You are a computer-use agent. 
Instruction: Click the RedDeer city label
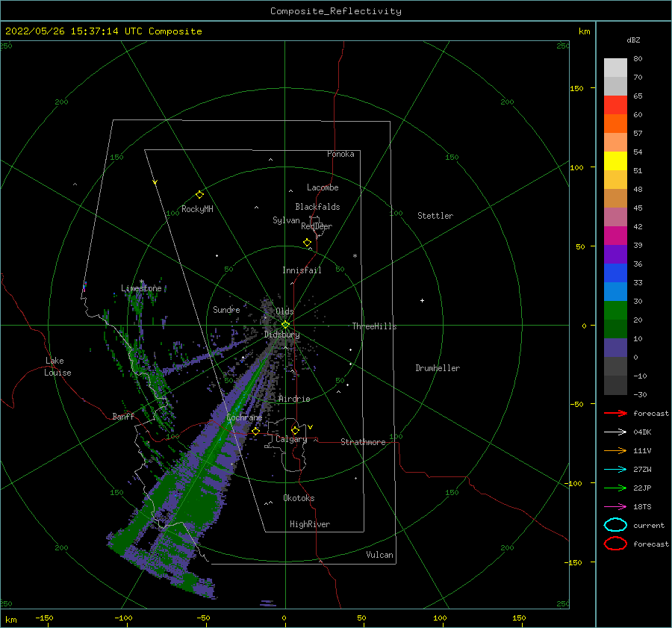point(317,226)
